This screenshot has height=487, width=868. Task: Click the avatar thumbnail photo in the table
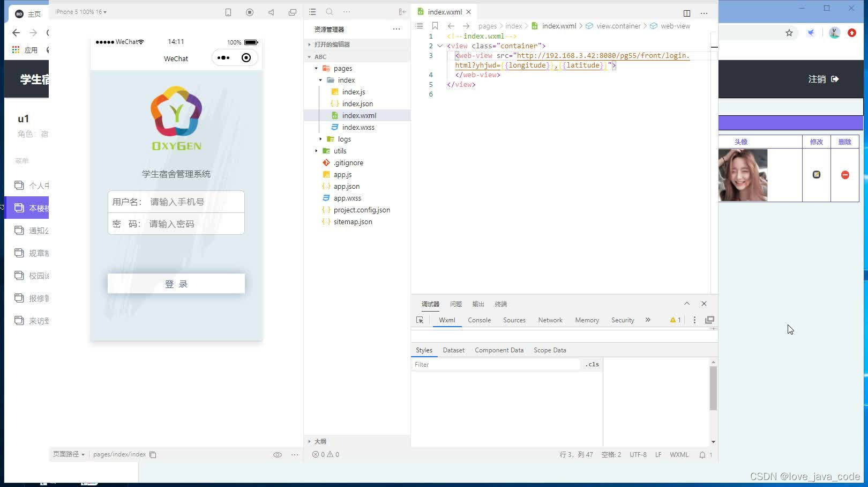[x=743, y=175]
